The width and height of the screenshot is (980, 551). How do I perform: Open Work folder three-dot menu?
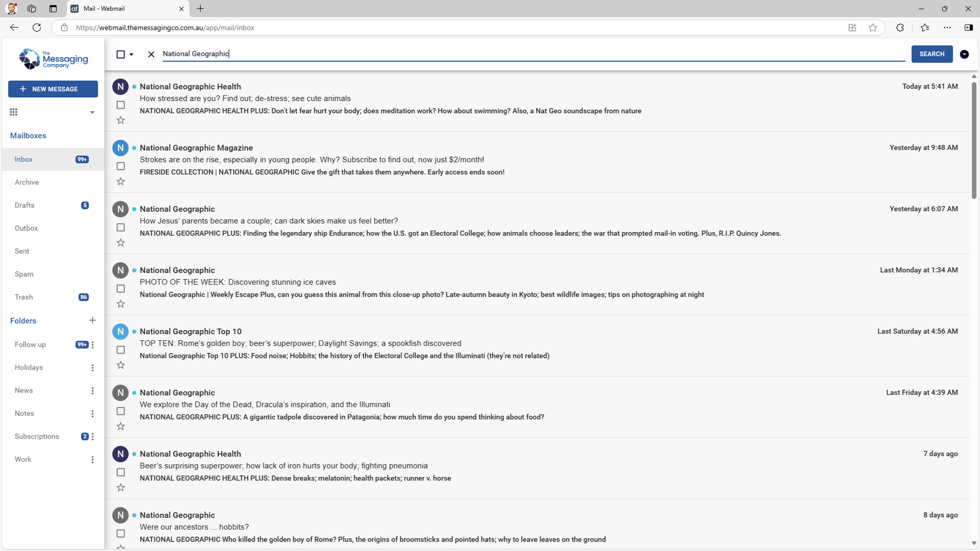[92, 459]
